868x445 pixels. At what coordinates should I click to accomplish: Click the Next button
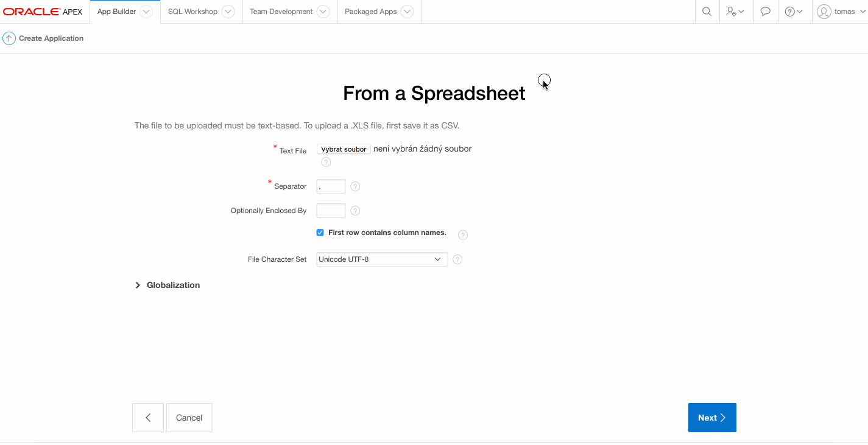pos(711,418)
